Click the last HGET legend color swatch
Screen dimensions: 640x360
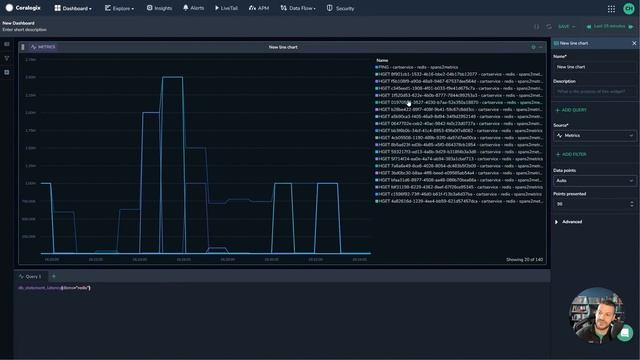(x=376, y=201)
